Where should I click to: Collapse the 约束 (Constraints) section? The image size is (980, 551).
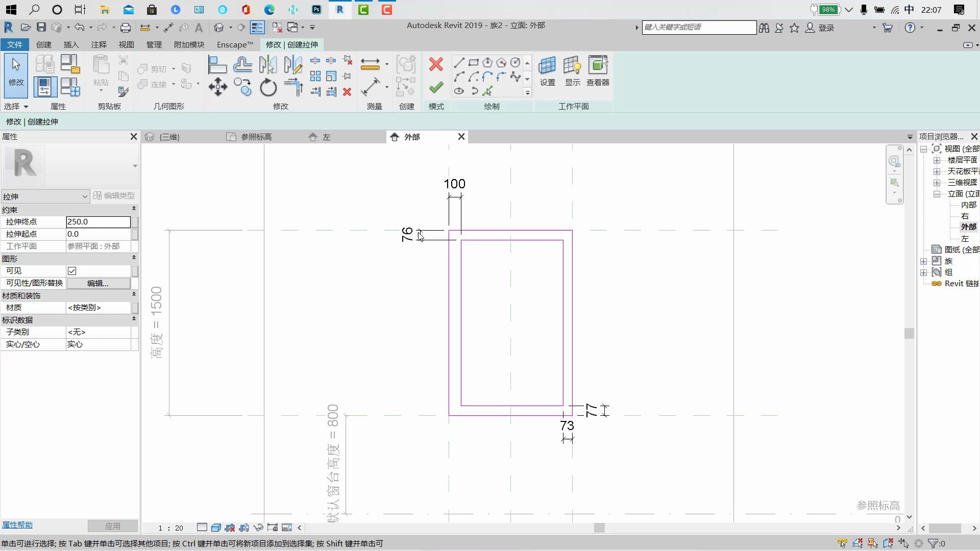tap(134, 209)
